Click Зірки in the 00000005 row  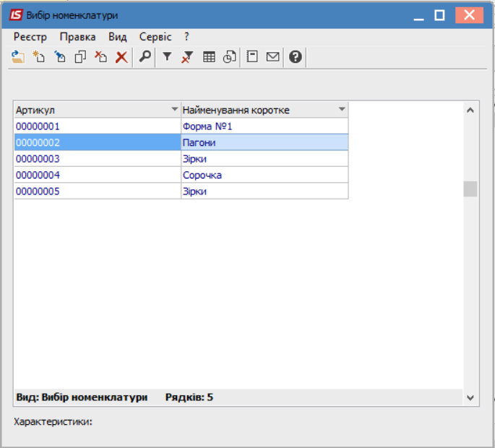click(x=264, y=191)
